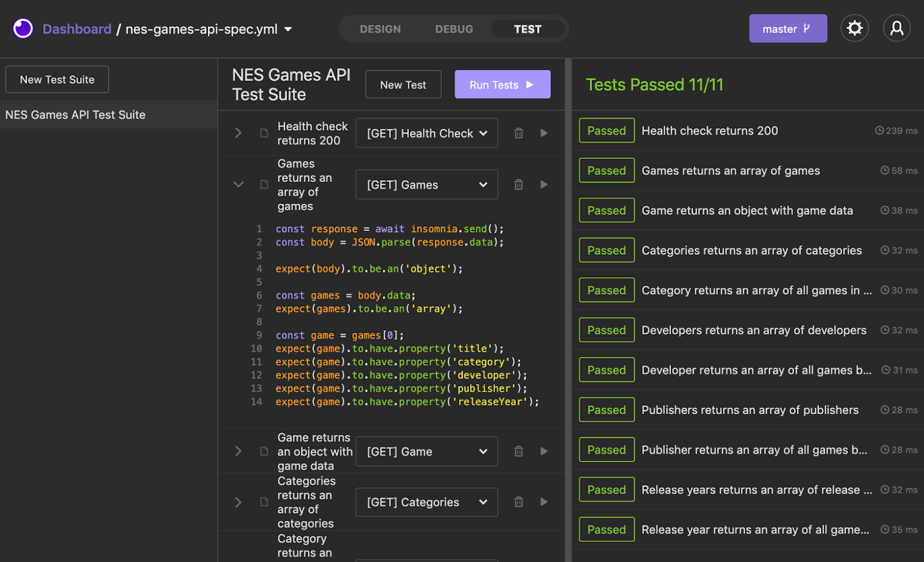Click the Tests Passed 11/11 heading
The width and height of the screenshot is (924, 562).
[x=654, y=85]
